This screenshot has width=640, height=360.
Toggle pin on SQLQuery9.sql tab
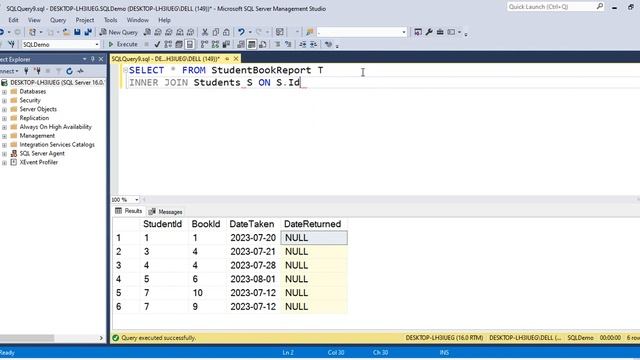pyautogui.click(x=227, y=59)
